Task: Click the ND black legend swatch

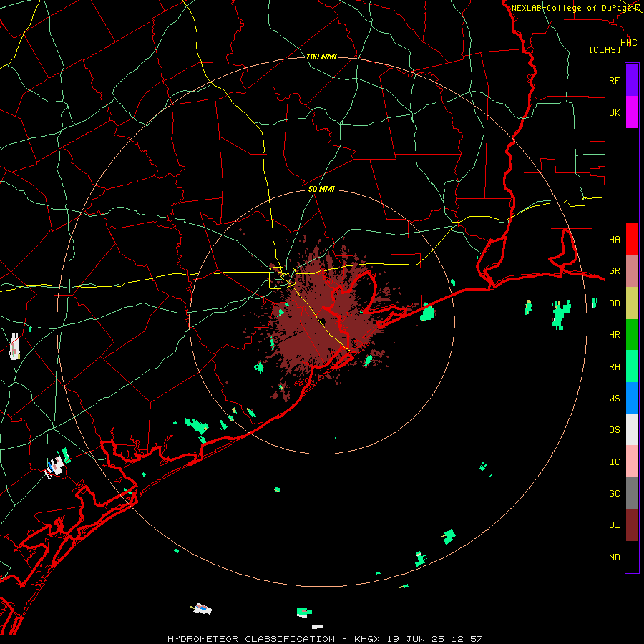Action: tap(632, 557)
